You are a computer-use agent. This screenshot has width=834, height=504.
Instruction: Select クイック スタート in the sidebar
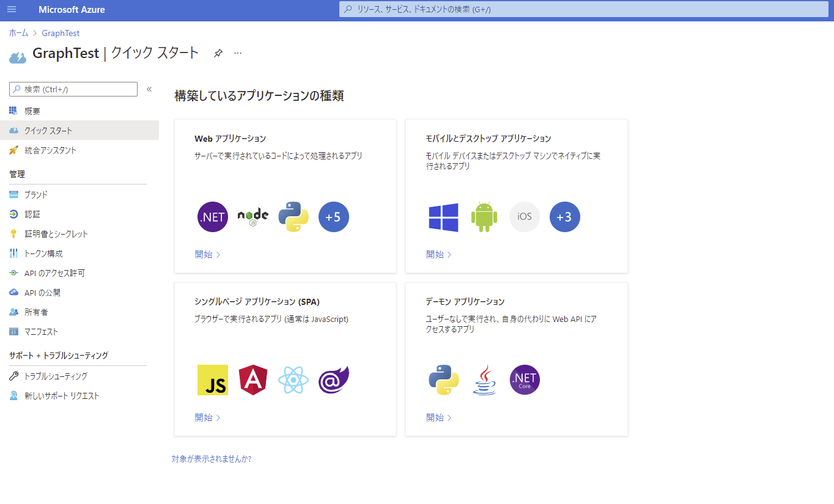coord(79,131)
